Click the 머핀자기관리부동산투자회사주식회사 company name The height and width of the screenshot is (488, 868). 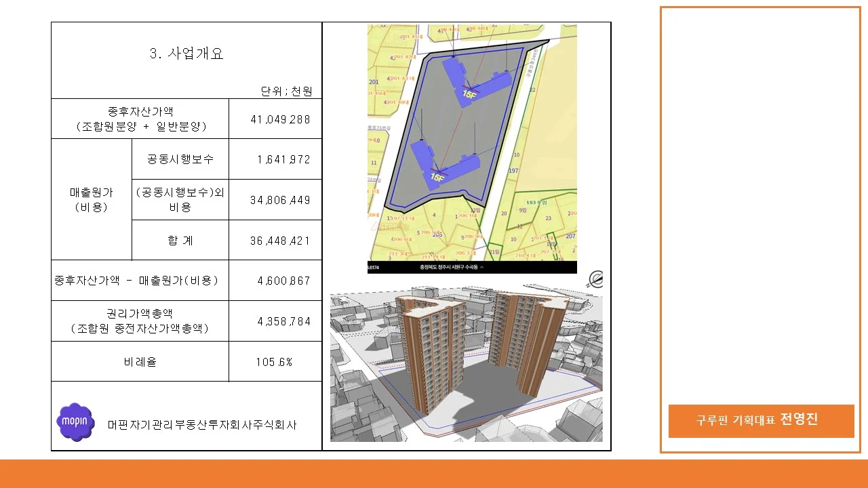[x=202, y=425]
